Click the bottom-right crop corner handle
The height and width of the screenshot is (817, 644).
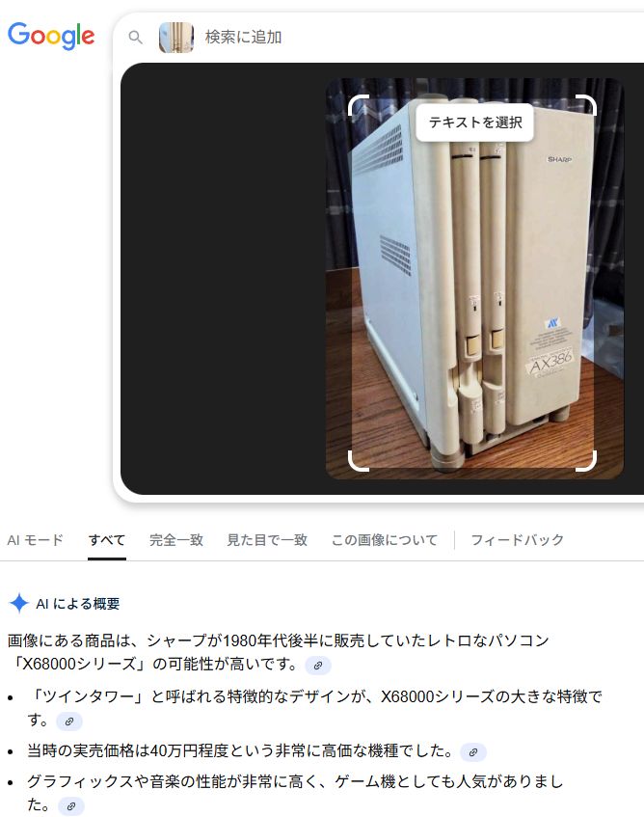[x=587, y=462]
